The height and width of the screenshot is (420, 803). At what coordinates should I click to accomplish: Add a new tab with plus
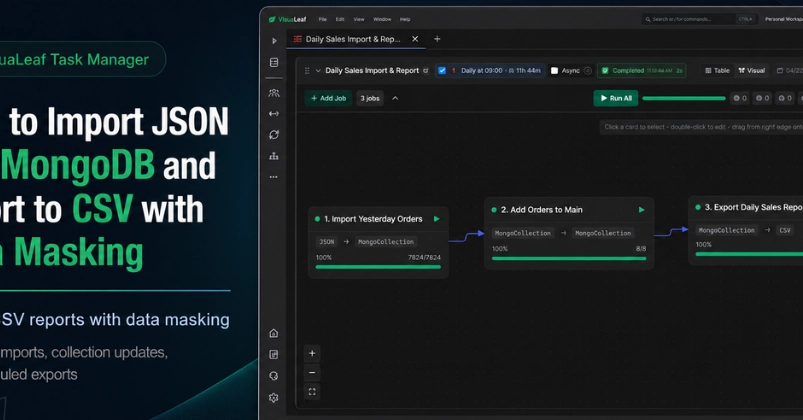coord(437,39)
